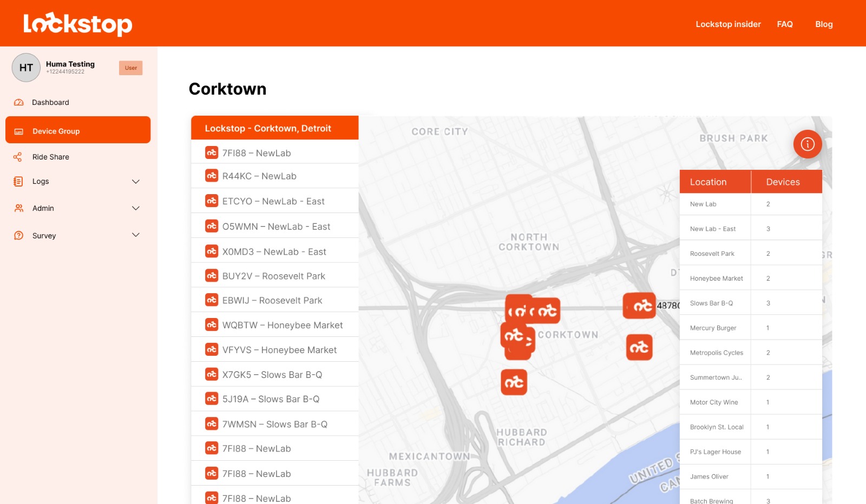Click the Huma Testing user name
Screen dimensions: 866x504
click(x=70, y=64)
